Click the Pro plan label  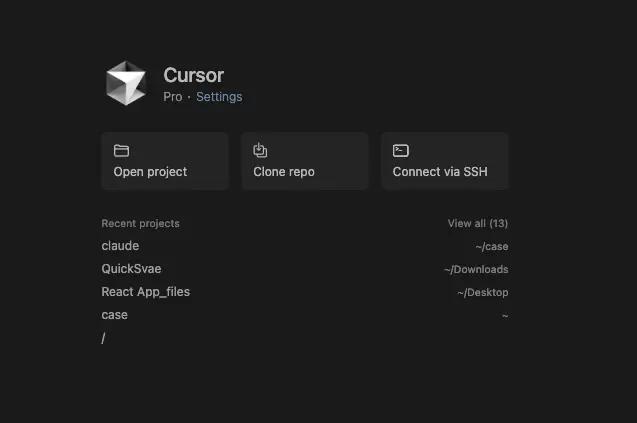(x=173, y=97)
